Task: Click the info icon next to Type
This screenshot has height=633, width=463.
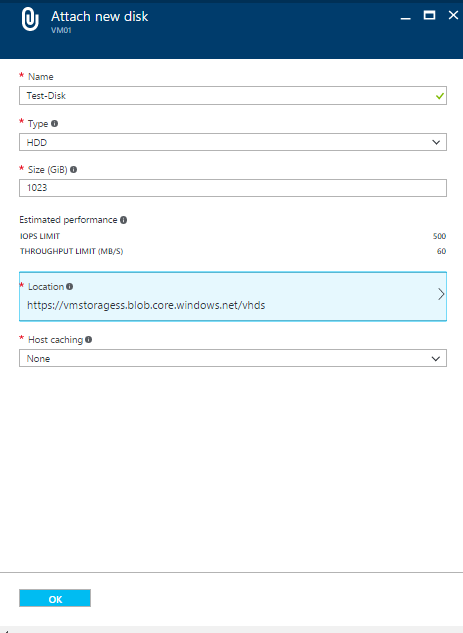Action: coord(54,124)
